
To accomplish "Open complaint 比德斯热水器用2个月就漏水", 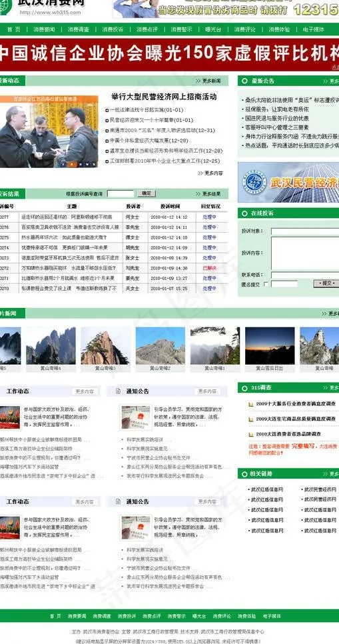I will [68, 278].
